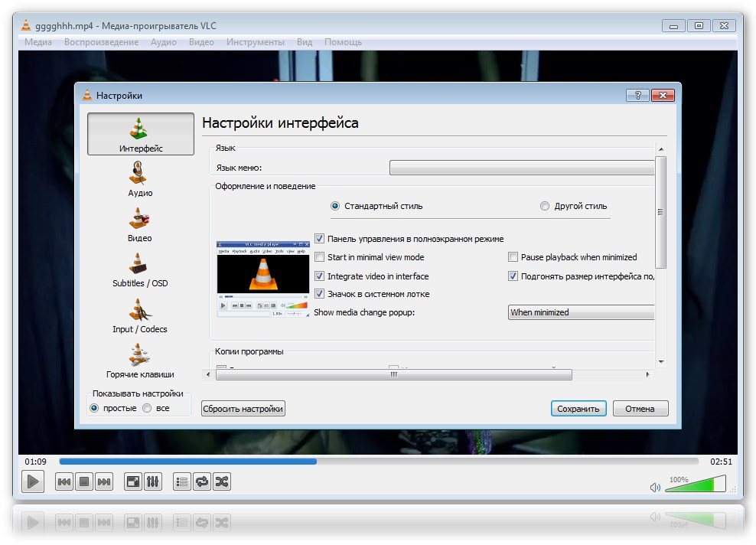Viewport: 756px width, 545px height.
Task: Toggle the playlist view icon
Action: pyautogui.click(x=182, y=481)
